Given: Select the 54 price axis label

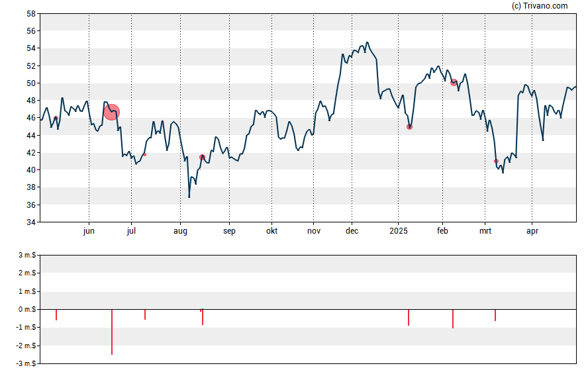Looking at the screenshot, I should [x=31, y=48].
